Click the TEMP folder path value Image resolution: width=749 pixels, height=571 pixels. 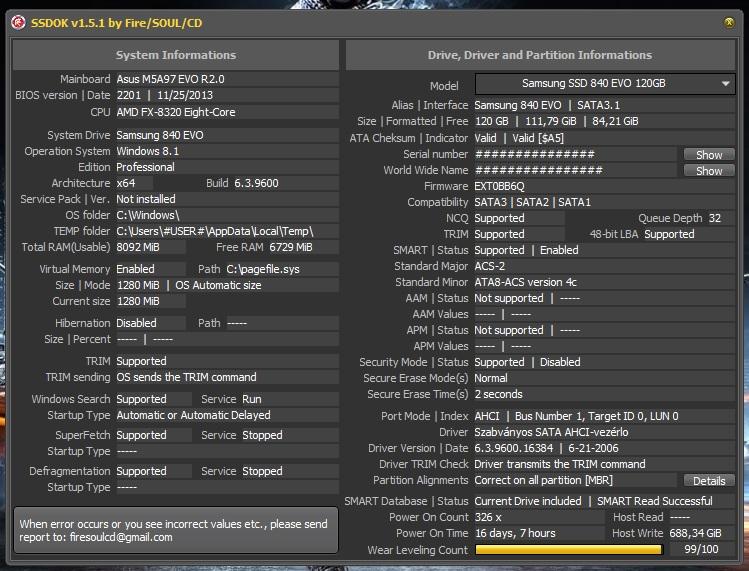[215, 231]
